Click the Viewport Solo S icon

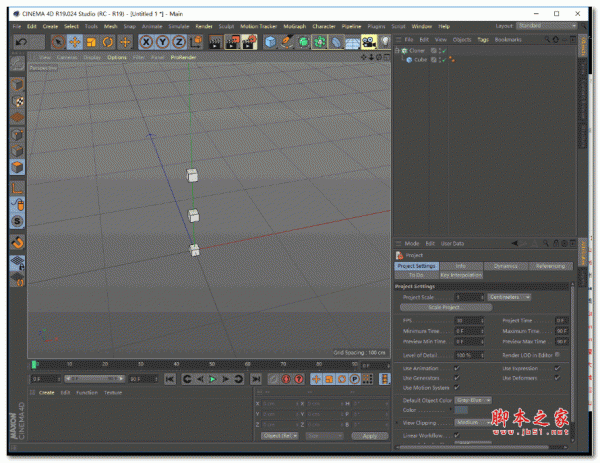(17, 221)
